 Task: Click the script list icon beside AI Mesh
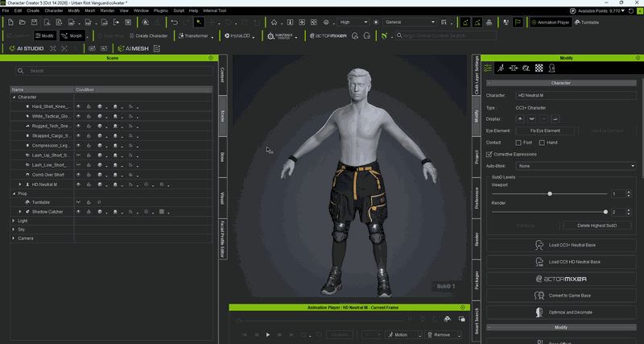tap(156, 48)
